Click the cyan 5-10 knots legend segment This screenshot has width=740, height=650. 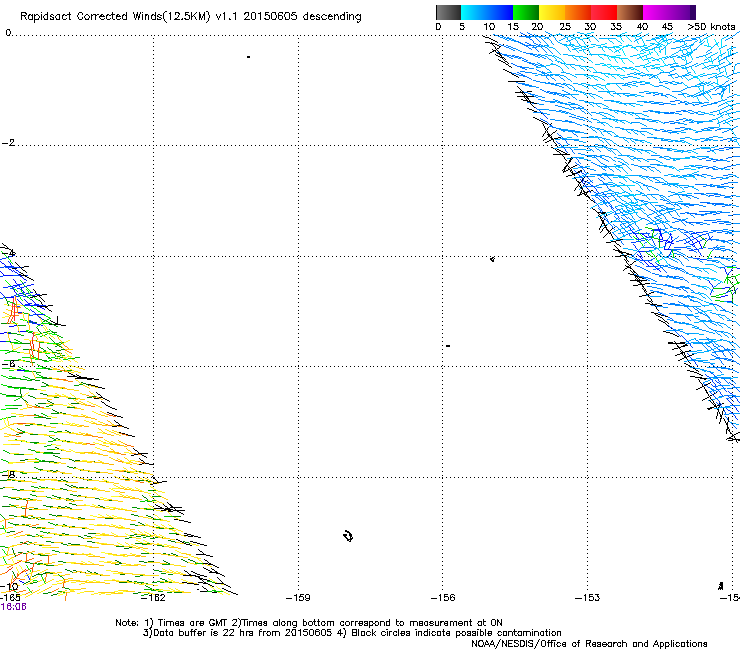[474, 12]
